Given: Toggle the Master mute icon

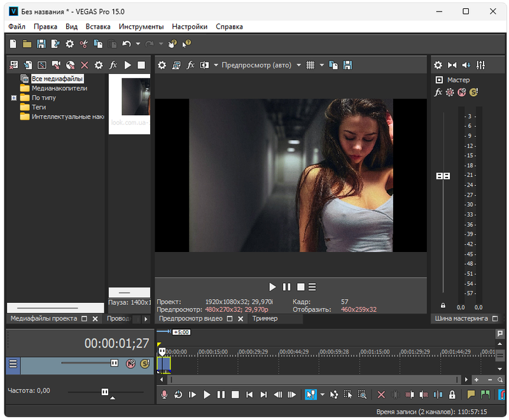Looking at the screenshot, I should [x=462, y=92].
